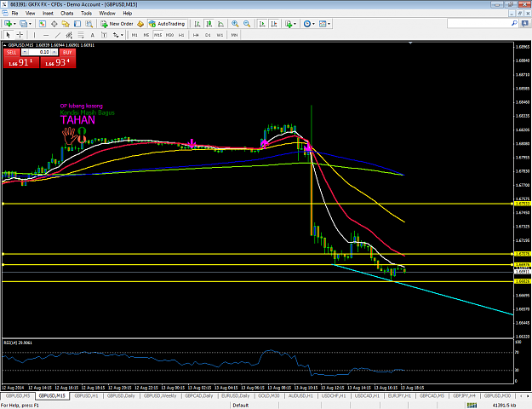Switch to Line Chart display
This screenshot has width=532, height=409.
point(220,24)
